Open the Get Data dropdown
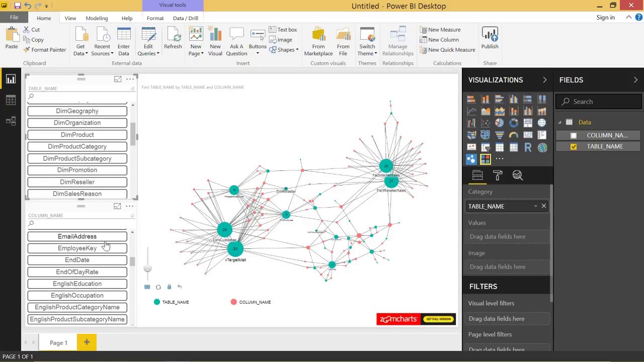 pos(80,42)
